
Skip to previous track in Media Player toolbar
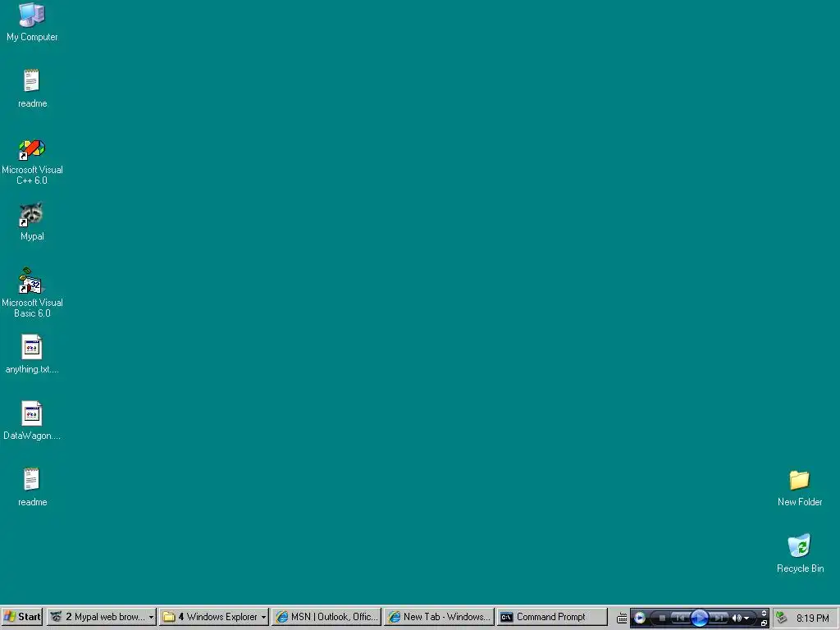(680, 619)
